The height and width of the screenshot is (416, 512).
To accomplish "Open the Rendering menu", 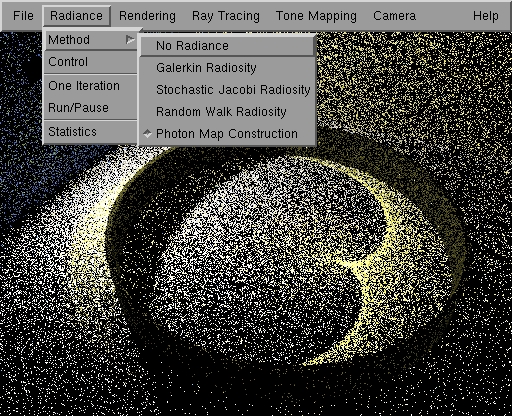I will [x=147, y=16].
